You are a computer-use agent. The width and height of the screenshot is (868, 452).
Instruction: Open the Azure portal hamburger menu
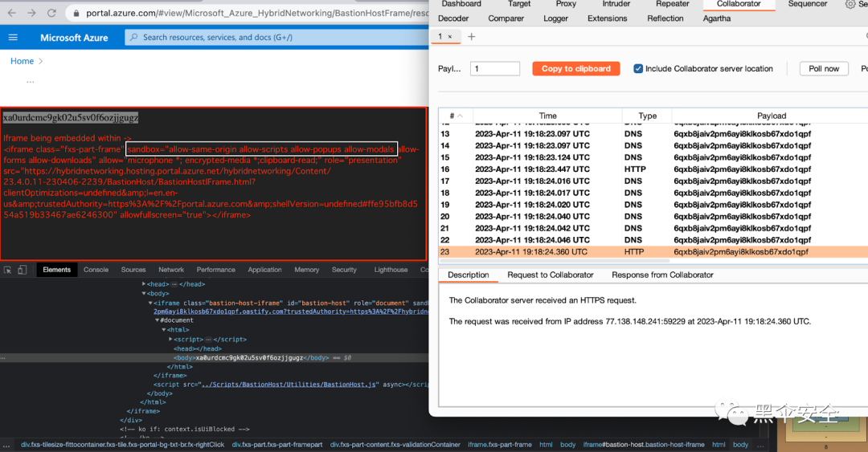coord(14,37)
